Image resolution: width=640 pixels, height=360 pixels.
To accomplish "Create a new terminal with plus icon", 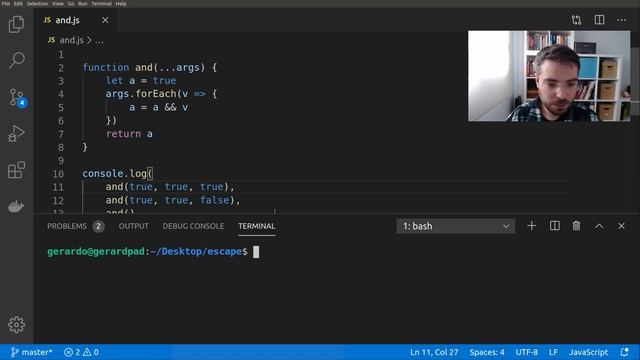I will 531,226.
